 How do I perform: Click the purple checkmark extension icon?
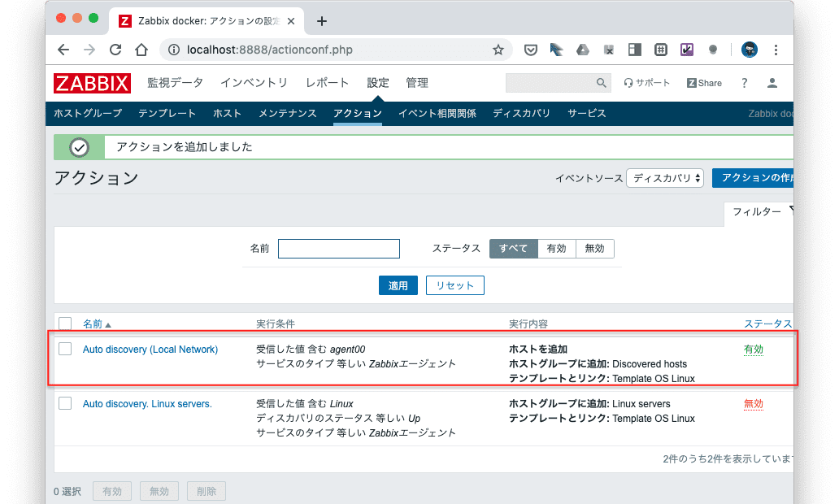687,50
